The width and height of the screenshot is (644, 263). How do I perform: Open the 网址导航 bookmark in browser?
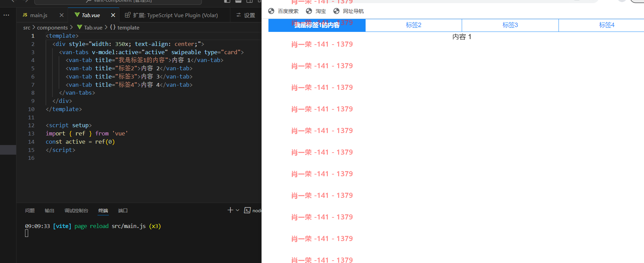click(x=348, y=11)
